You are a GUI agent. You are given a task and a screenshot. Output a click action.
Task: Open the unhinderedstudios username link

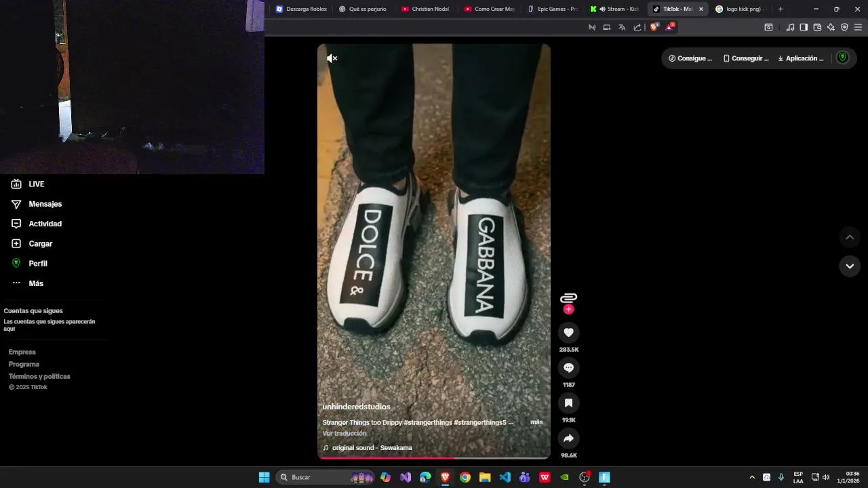point(356,407)
